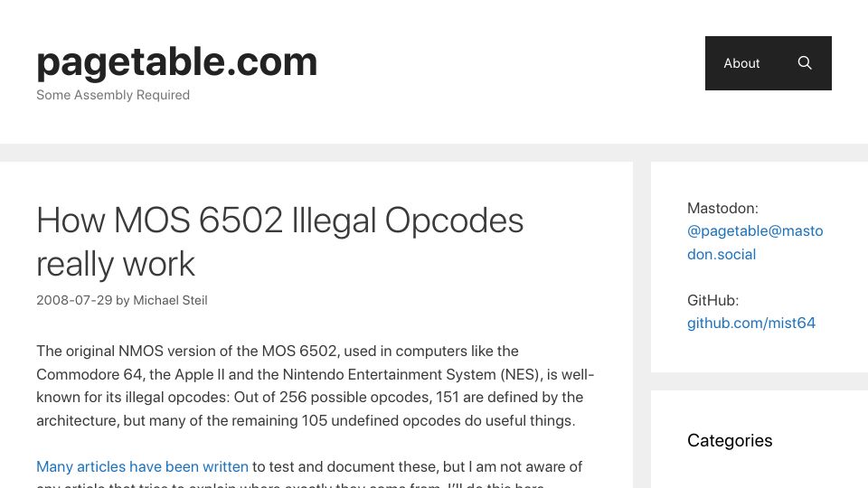Open the Mastodon @pagetable@mastodon.social link
Screen dimensions: 868x488
(755, 242)
